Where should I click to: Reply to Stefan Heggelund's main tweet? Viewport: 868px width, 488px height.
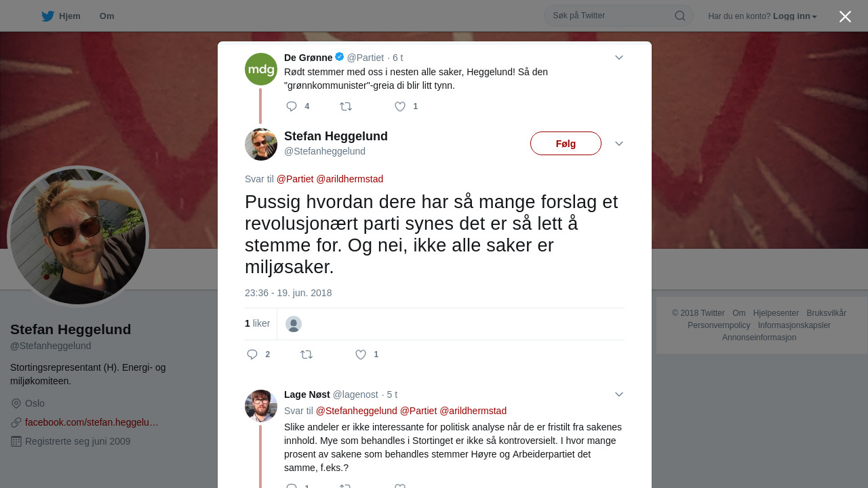point(252,354)
